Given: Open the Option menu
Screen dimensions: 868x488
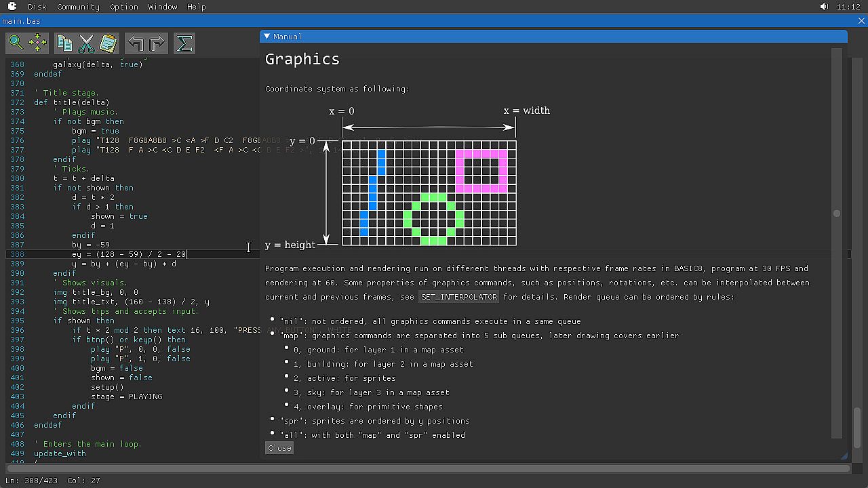Looking at the screenshot, I should tap(124, 7).
